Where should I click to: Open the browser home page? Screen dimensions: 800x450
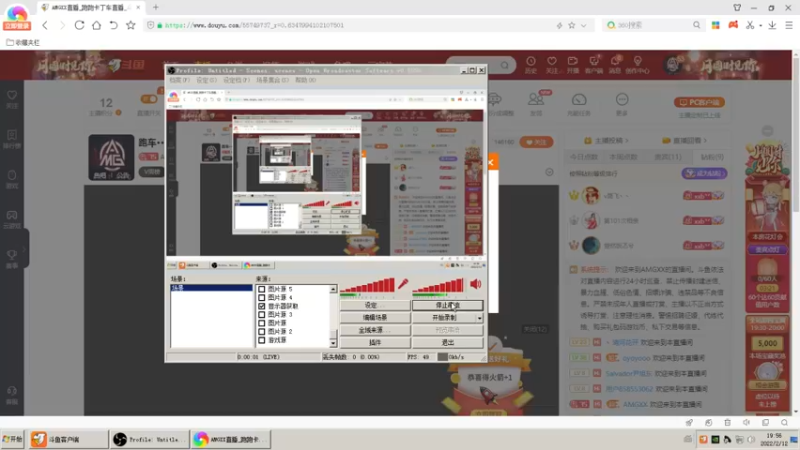pyautogui.click(x=96, y=25)
